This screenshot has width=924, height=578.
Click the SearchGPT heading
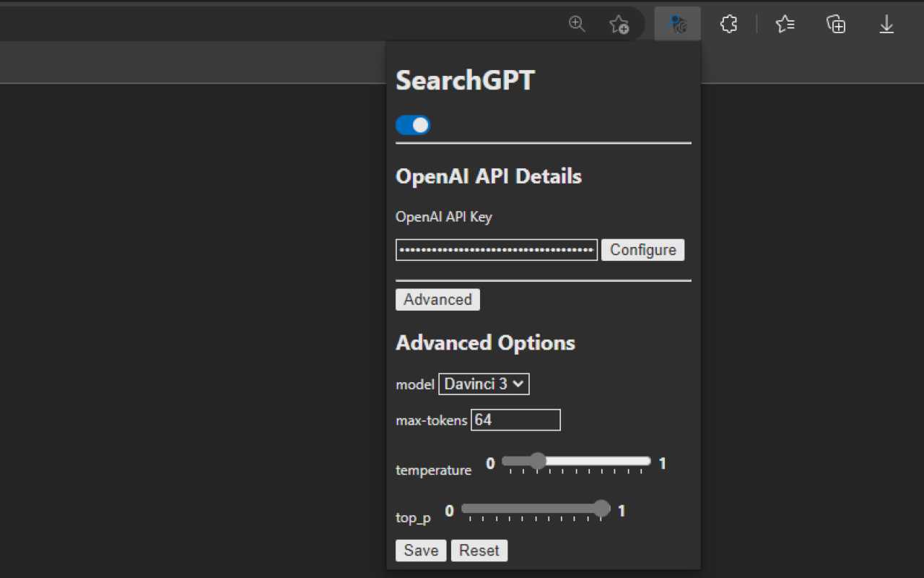[465, 80]
